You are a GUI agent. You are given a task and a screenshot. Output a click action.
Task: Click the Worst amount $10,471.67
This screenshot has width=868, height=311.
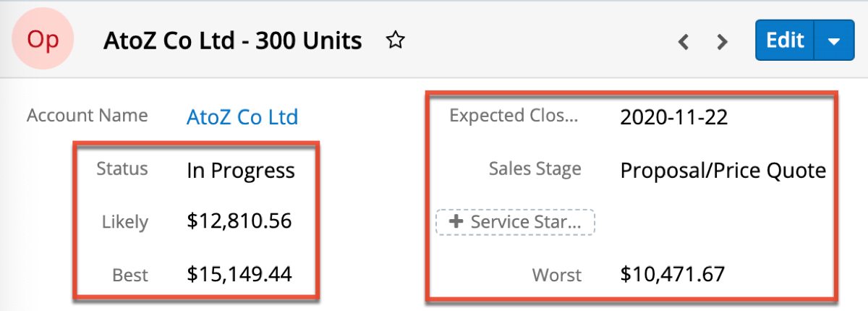tap(672, 274)
